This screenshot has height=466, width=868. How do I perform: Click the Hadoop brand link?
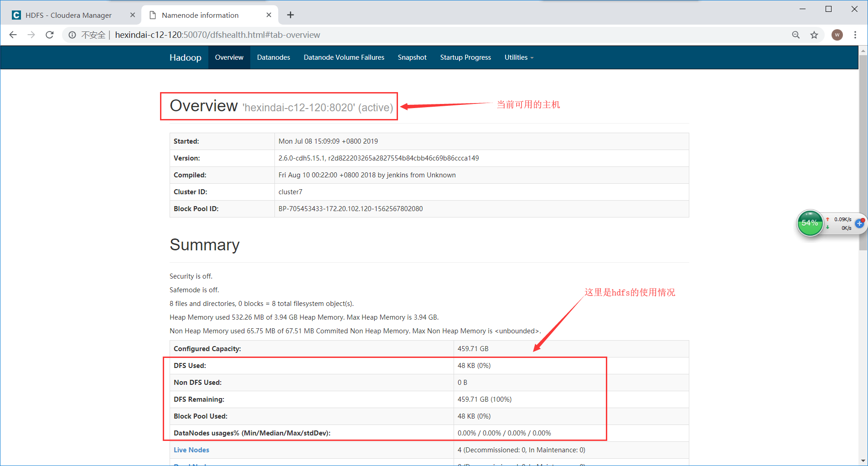[186, 57]
